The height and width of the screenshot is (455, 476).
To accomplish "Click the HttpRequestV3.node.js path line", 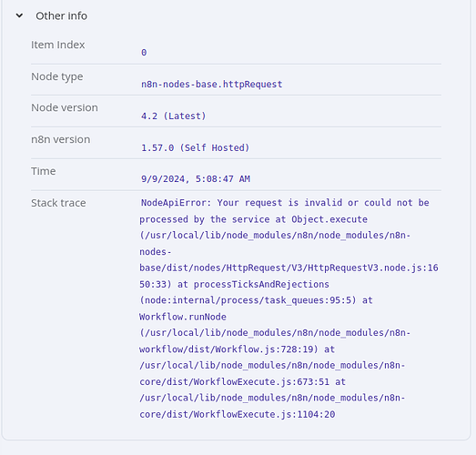I will point(289,268).
